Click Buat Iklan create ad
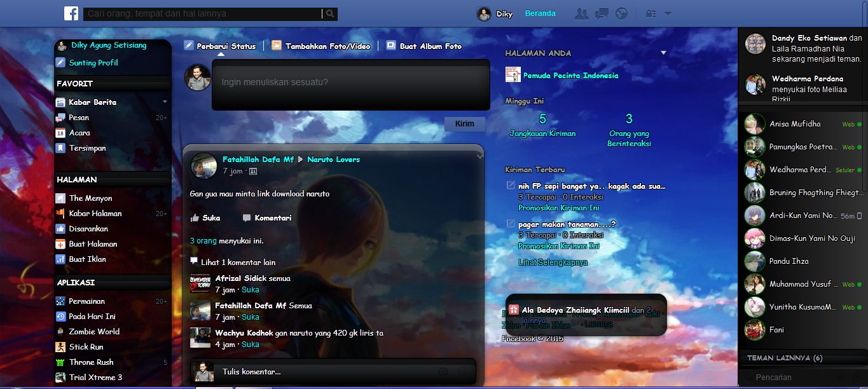868x389 pixels. pyautogui.click(x=88, y=259)
